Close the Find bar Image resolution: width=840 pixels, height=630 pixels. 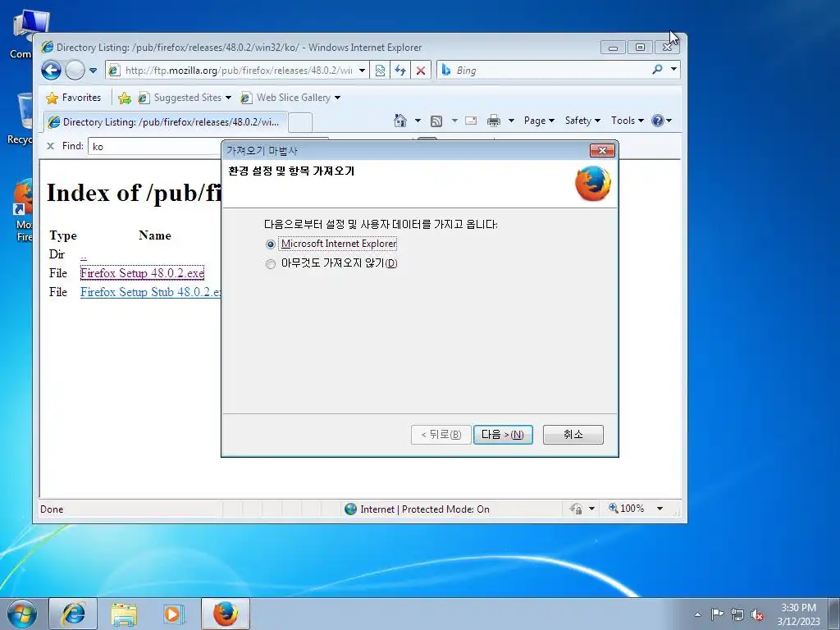[x=50, y=146]
